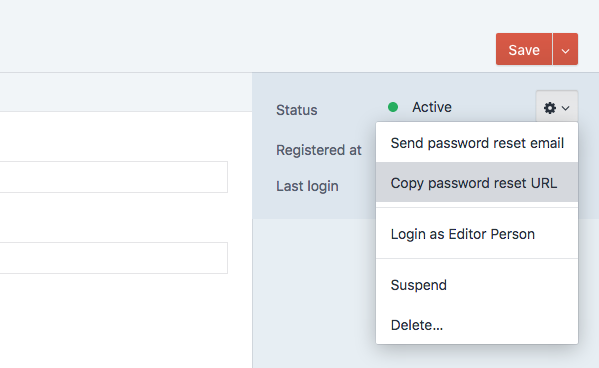599x368 pixels.
Task: Focus the lower text input field
Action: click(113, 258)
